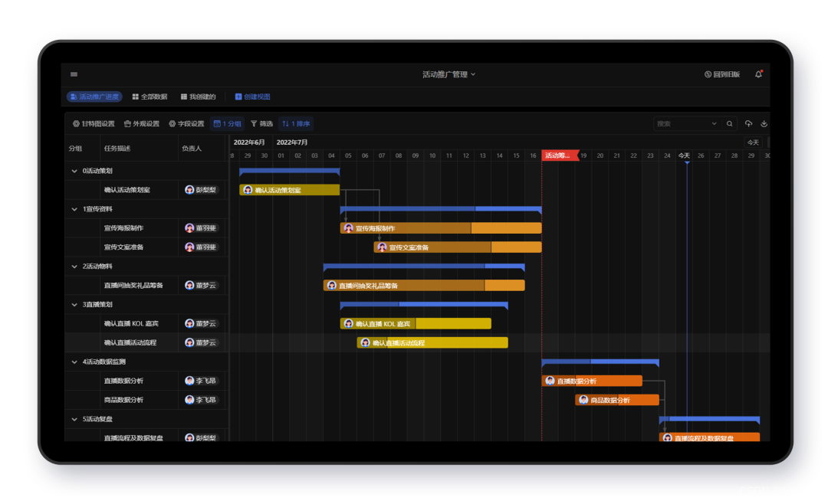Click the 宣传海报制作 Gantt bar
828x504 pixels.
[x=441, y=228]
